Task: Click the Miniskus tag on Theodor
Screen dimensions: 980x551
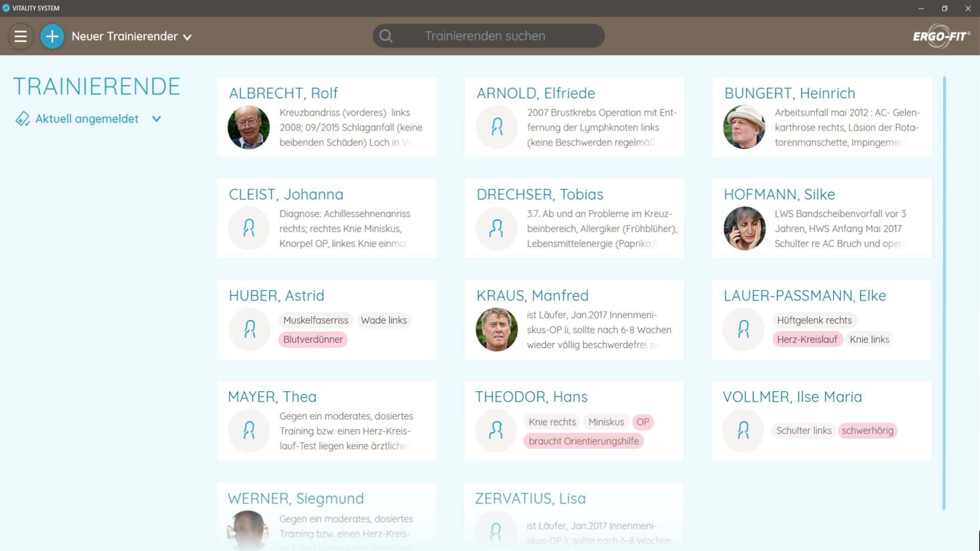Action: pyautogui.click(x=606, y=422)
